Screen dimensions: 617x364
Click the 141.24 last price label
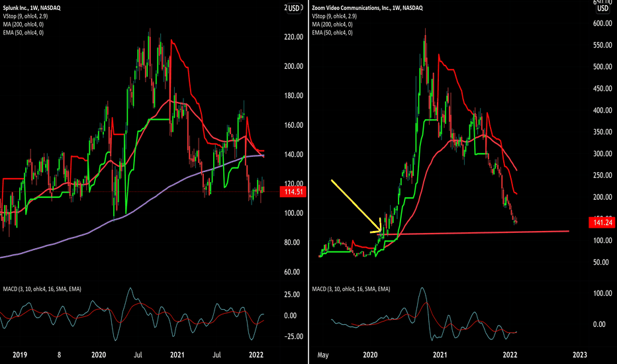click(x=602, y=223)
